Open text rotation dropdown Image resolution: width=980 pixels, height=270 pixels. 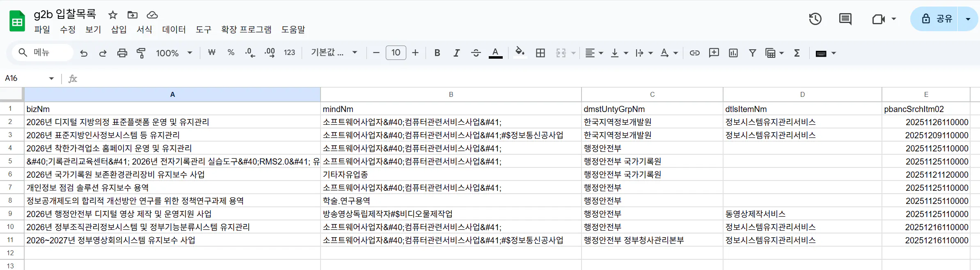pyautogui.click(x=669, y=53)
